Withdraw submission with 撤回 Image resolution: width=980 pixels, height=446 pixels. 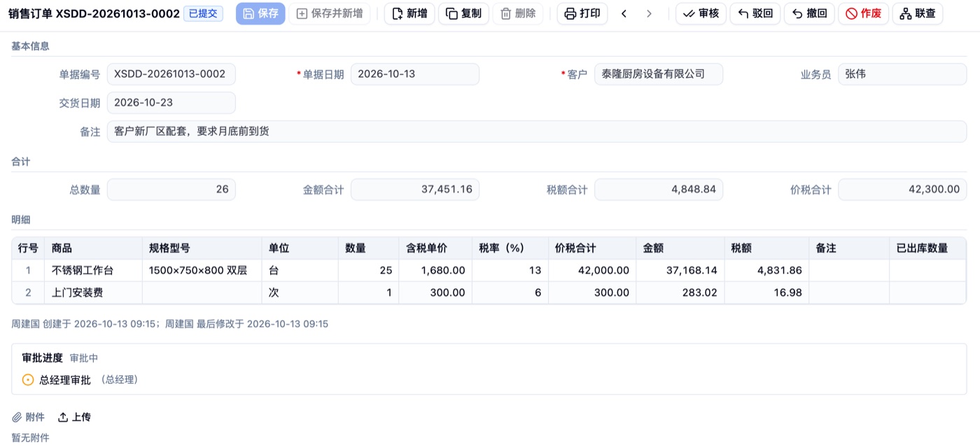click(x=809, y=13)
